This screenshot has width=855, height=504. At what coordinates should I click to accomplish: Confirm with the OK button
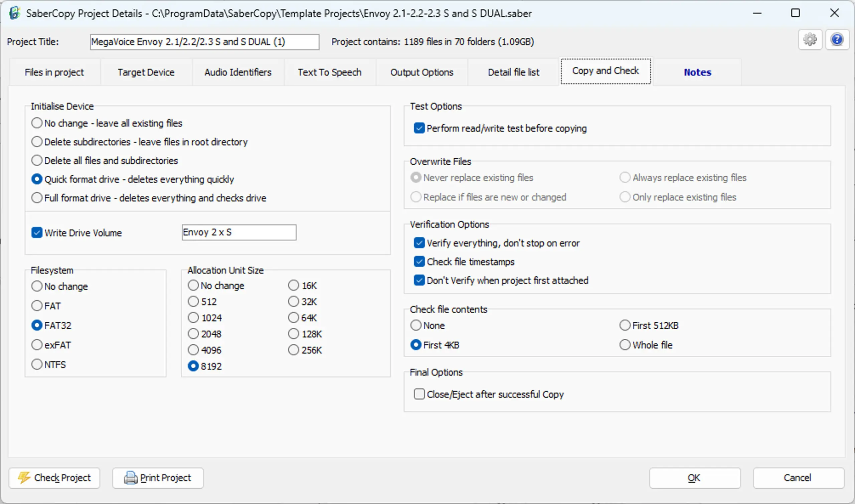pyautogui.click(x=695, y=478)
